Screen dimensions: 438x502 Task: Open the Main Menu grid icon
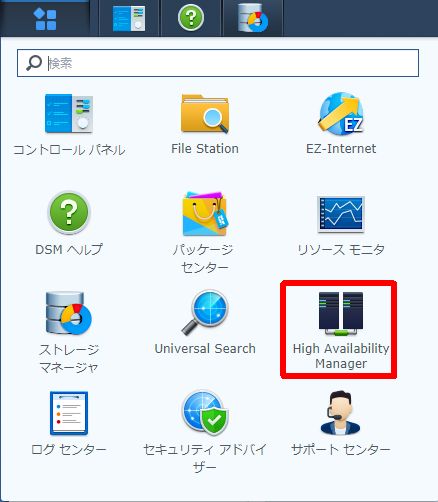(45, 18)
